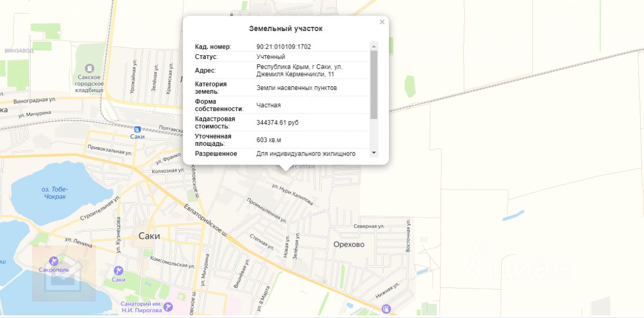Click the ул. Нури Халилова street label
Image resolution: width=644 pixels, height=318 pixels.
pyautogui.click(x=292, y=194)
